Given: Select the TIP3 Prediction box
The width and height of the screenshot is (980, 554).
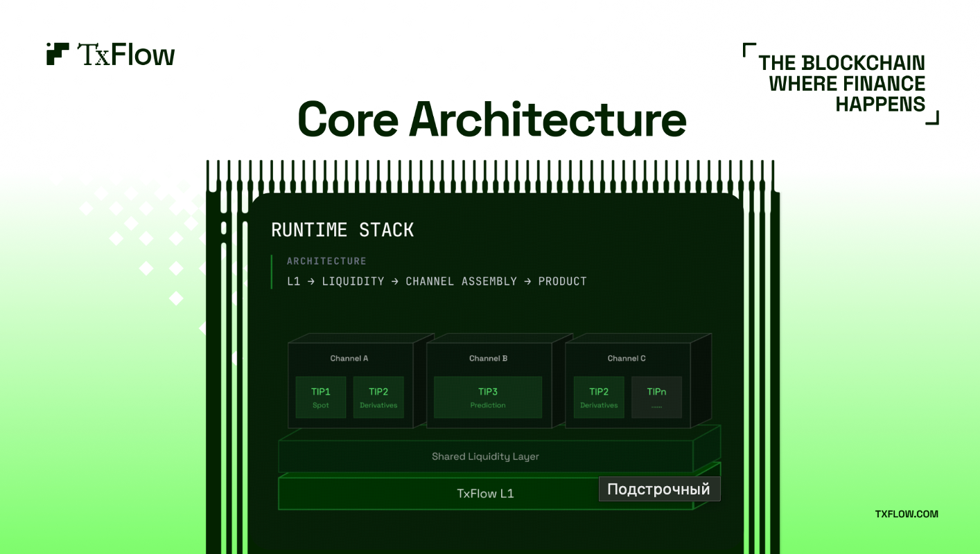Looking at the screenshot, I should tap(488, 397).
